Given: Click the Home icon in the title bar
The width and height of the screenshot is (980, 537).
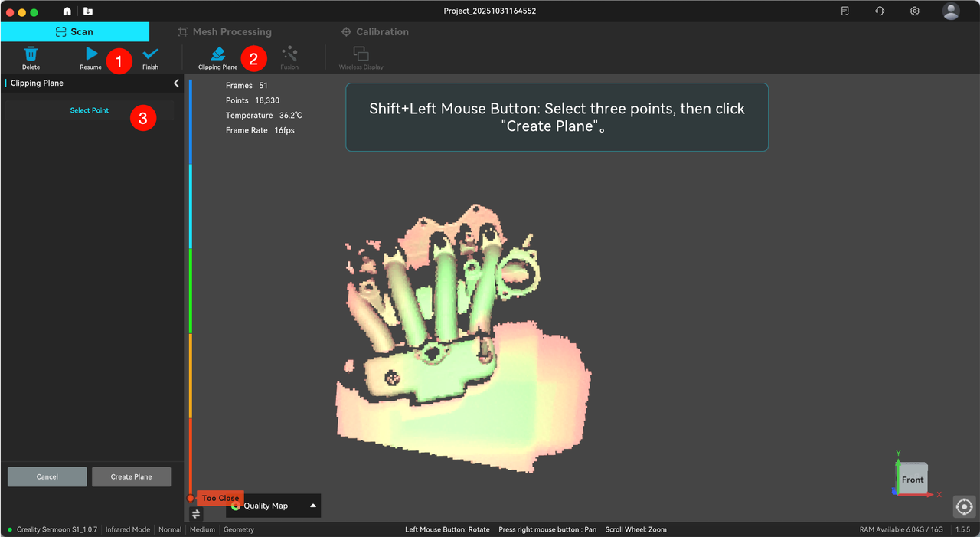Looking at the screenshot, I should [x=67, y=11].
